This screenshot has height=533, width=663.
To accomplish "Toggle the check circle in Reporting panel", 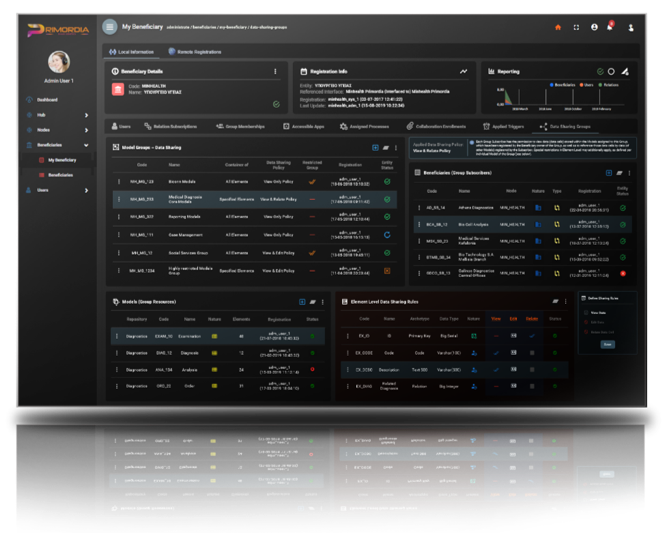I will click(x=599, y=71).
